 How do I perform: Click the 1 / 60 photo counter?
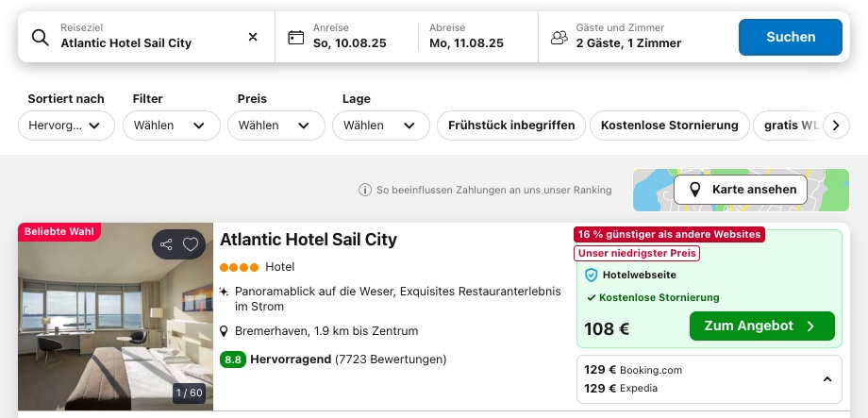tap(189, 393)
